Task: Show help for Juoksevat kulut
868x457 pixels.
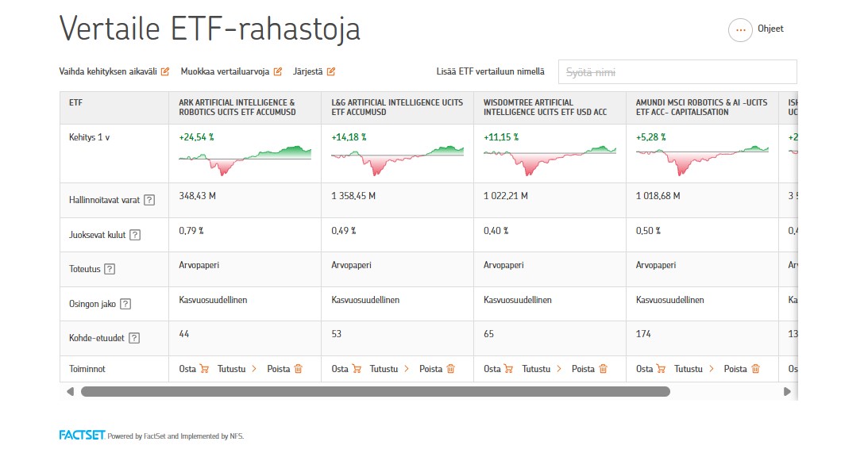Action: (135, 235)
